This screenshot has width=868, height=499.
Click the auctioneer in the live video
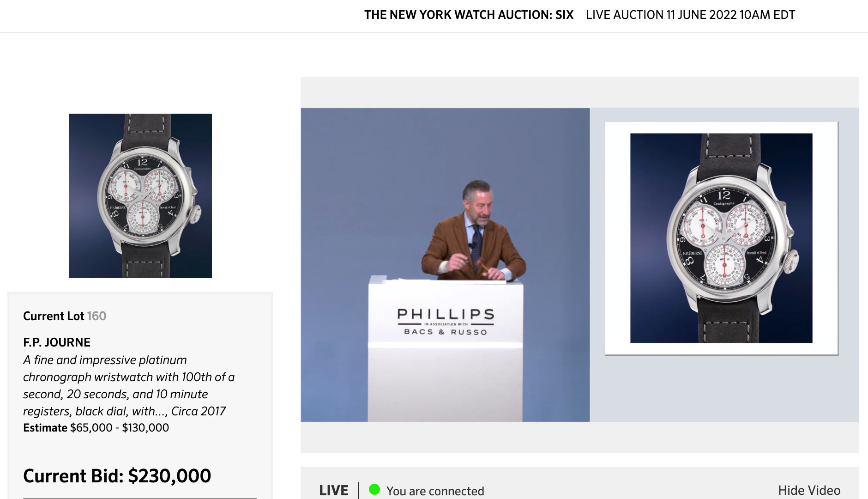[474, 231]
